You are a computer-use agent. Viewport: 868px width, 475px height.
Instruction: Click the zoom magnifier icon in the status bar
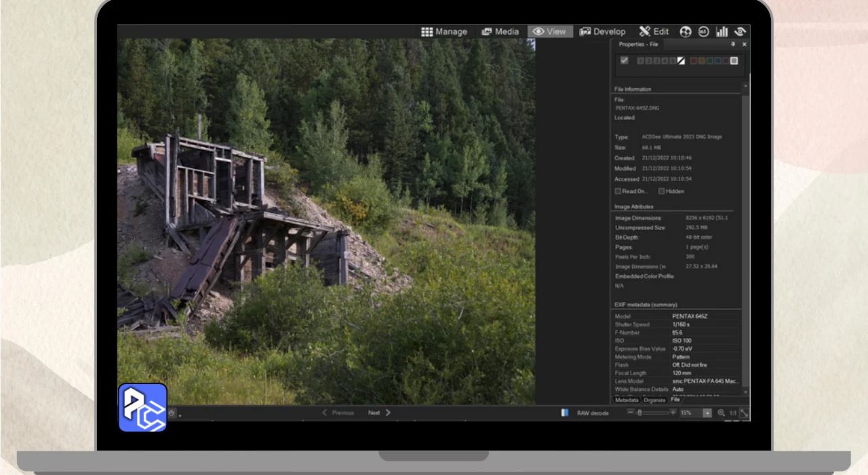pos(721,413)
